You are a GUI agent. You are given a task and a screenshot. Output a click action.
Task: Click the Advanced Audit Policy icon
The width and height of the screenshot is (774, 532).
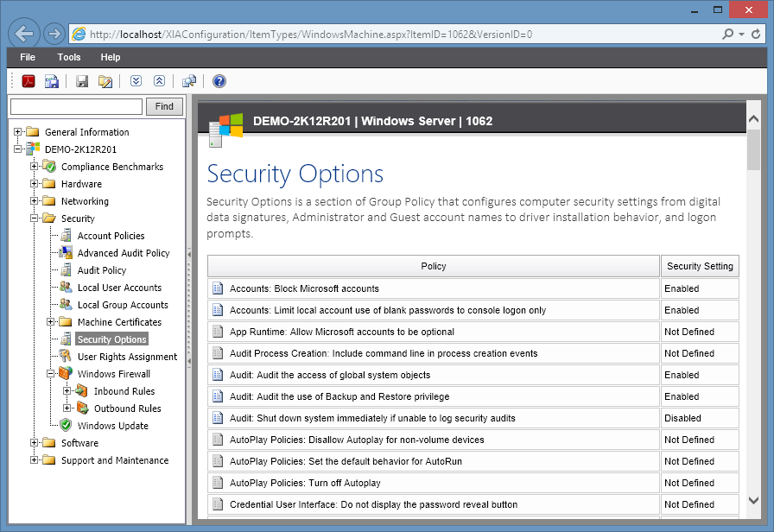(x=66, y=252)
